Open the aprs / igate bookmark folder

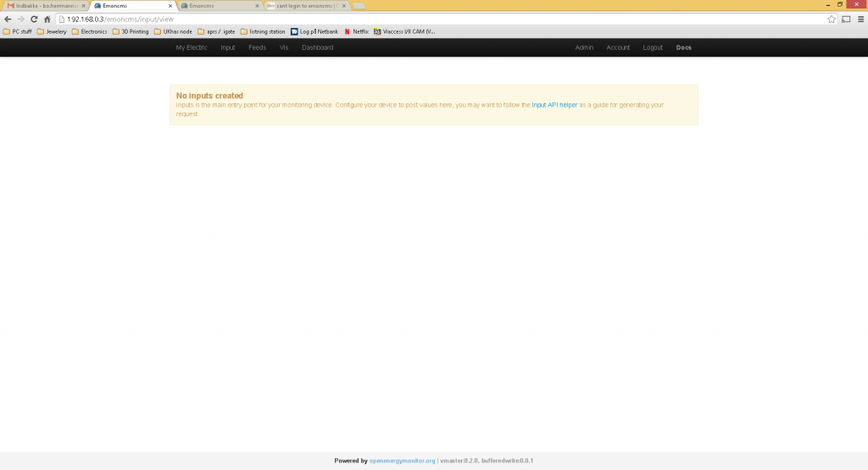216,32
